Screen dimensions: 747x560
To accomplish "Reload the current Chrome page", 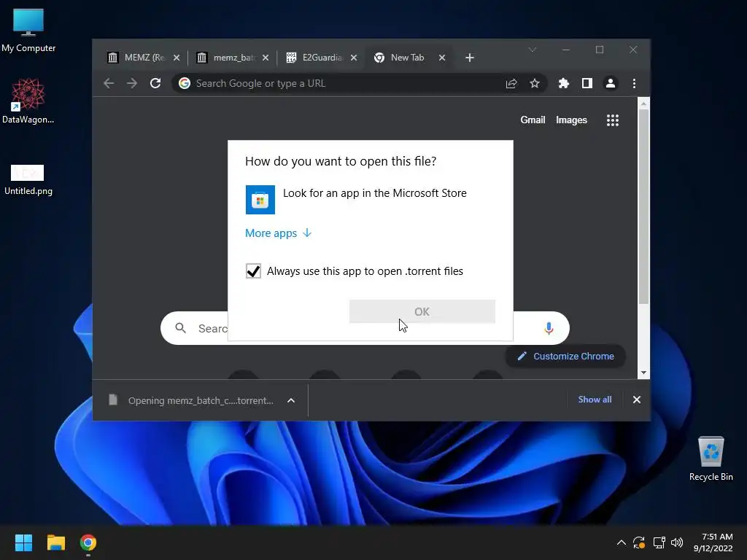I will 155,83.
